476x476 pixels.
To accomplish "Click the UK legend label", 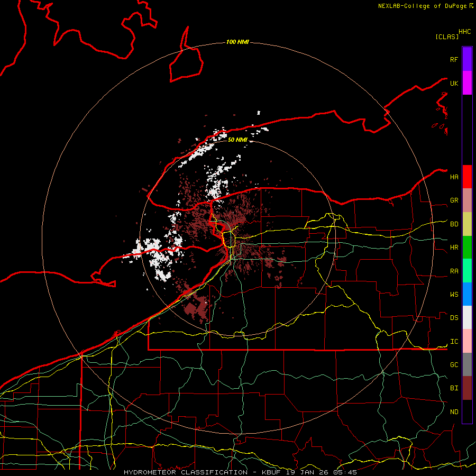I will point(454,83).
